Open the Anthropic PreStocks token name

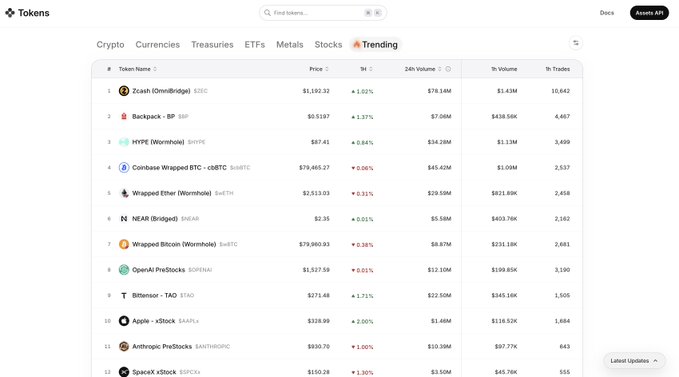click(162, 346)
